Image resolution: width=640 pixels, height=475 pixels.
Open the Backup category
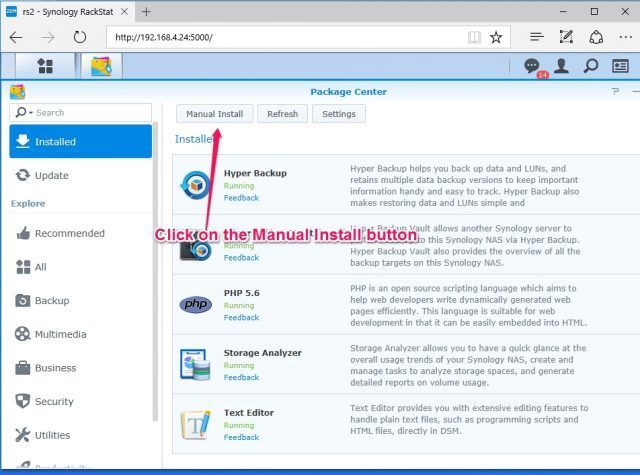pos(80,301)
